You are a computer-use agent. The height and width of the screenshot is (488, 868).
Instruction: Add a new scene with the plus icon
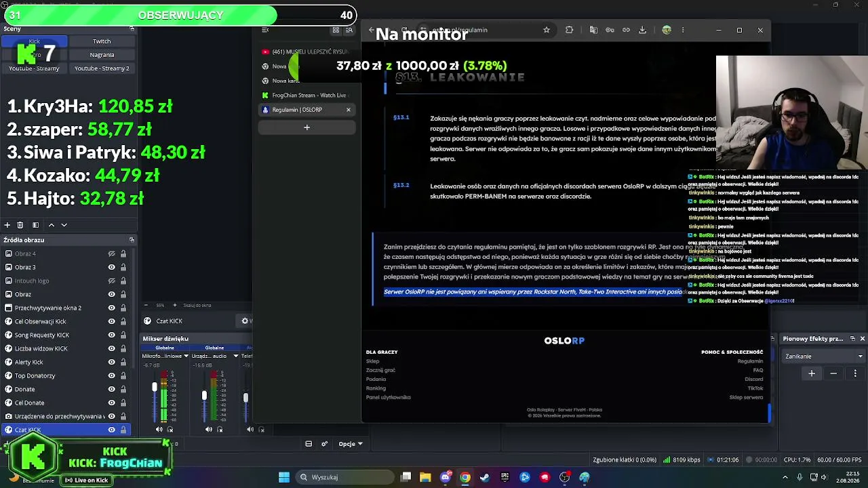pos(7,225)
